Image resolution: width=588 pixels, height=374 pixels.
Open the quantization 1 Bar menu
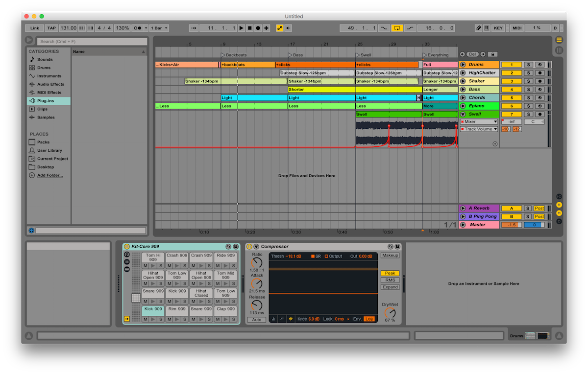pyautogui.click(x=159, y=28)
